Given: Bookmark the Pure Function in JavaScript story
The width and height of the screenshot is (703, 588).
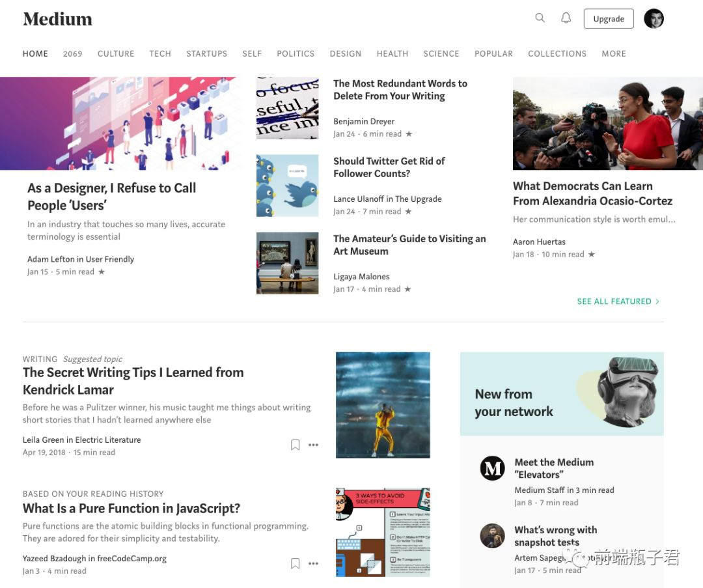Looking at the screenshot, I should [295, 563].
